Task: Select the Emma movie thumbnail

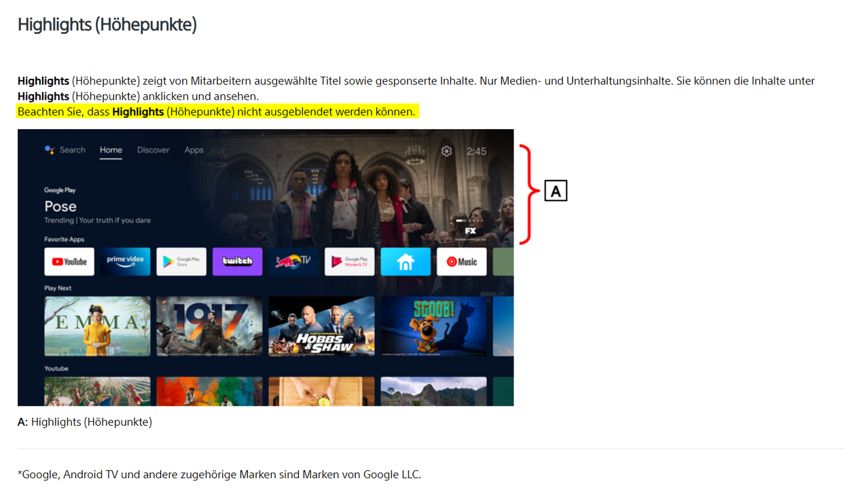Action: [x=97, y=326]
